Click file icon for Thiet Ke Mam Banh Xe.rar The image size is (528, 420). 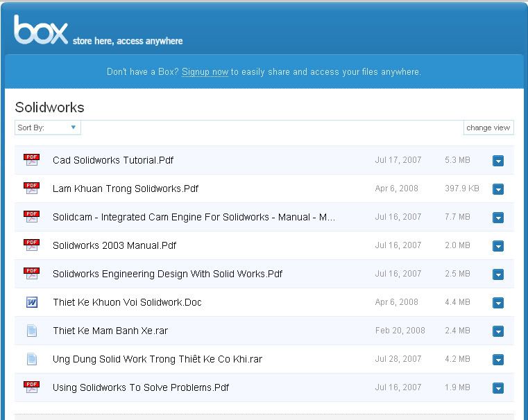click(x=32, y=331)
